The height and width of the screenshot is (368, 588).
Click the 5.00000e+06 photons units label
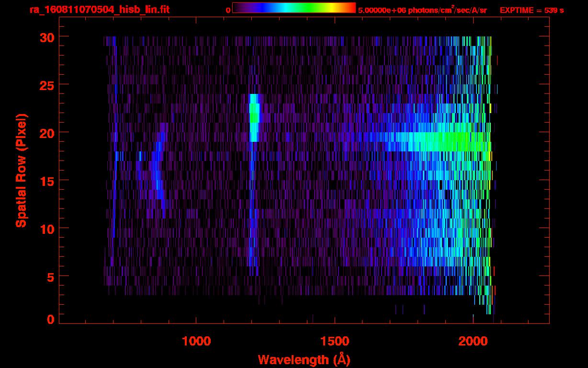pos(422,10)
